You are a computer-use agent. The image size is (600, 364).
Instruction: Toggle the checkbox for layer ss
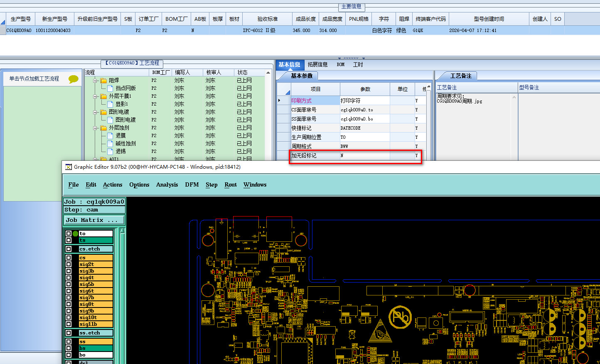pos(69,342)
